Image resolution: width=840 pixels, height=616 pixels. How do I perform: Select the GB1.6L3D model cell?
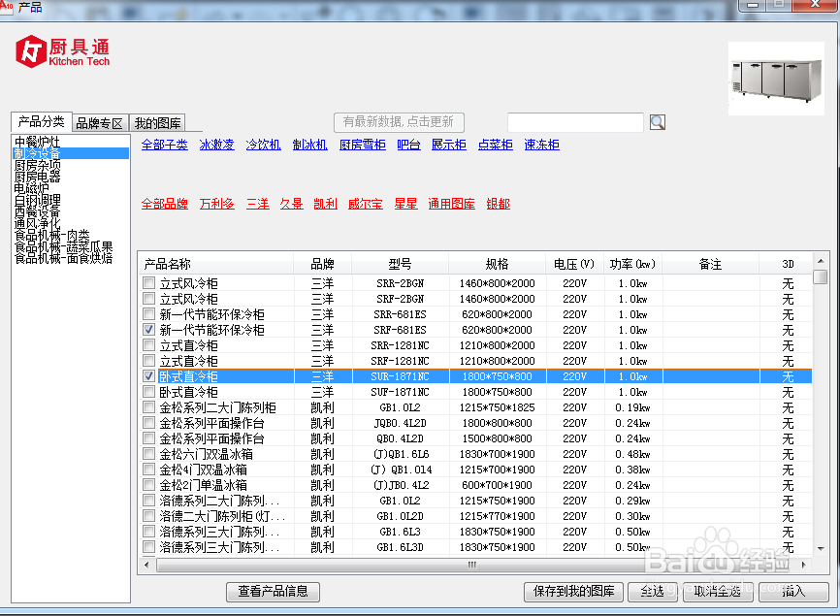tap(400, 547)
